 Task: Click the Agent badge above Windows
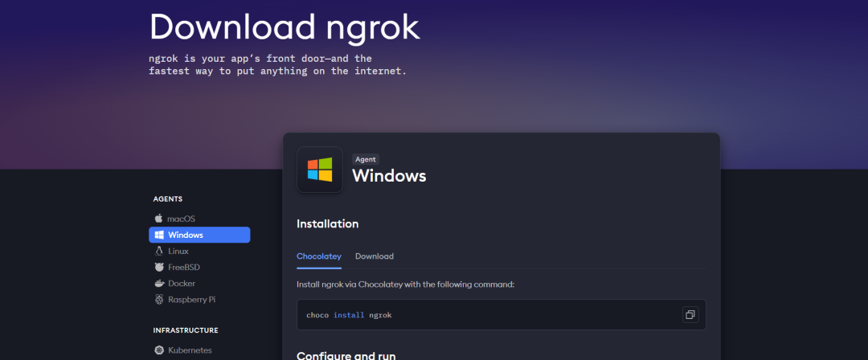pos(365,159)
